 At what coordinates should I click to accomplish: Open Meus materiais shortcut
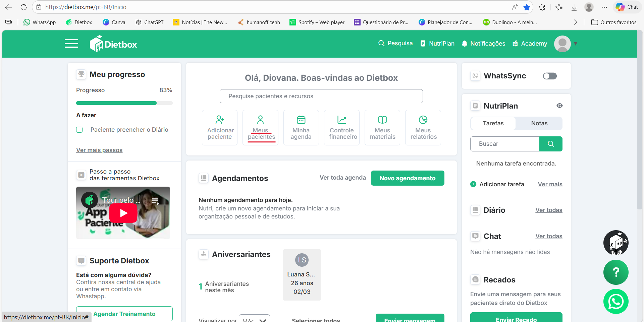(382, 128)
